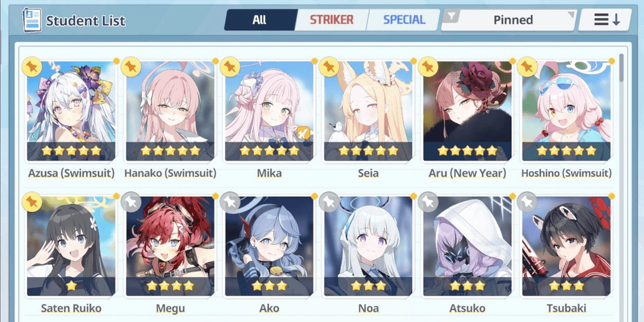Click the skill badge icon on Mika's portrait

click(x=302, y=133)
